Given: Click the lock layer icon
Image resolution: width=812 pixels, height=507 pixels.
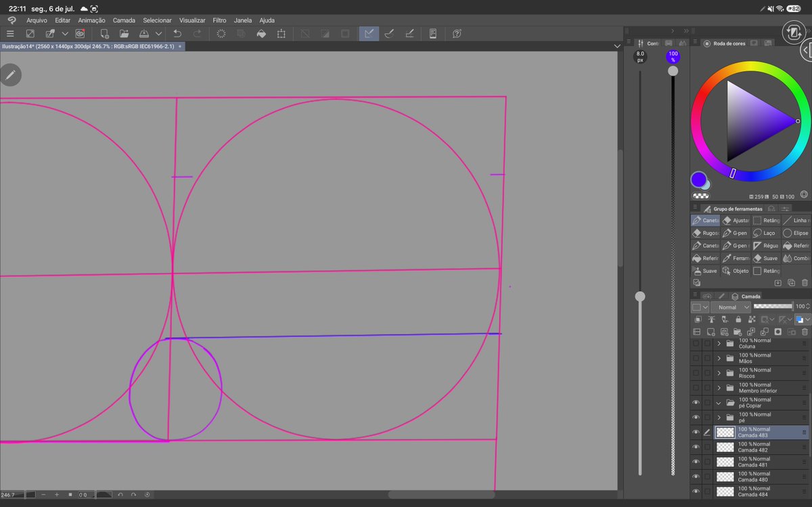Looking at the screenshot, I should (738, 319).
